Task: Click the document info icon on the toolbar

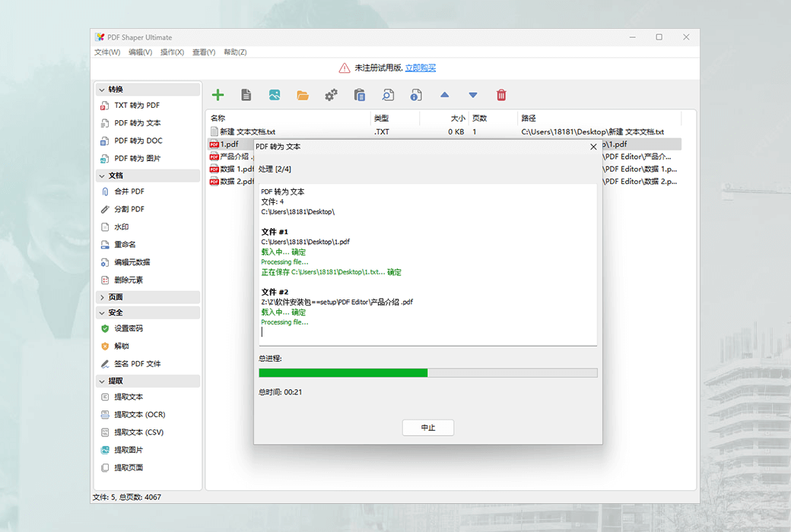Action: (416, 94)
